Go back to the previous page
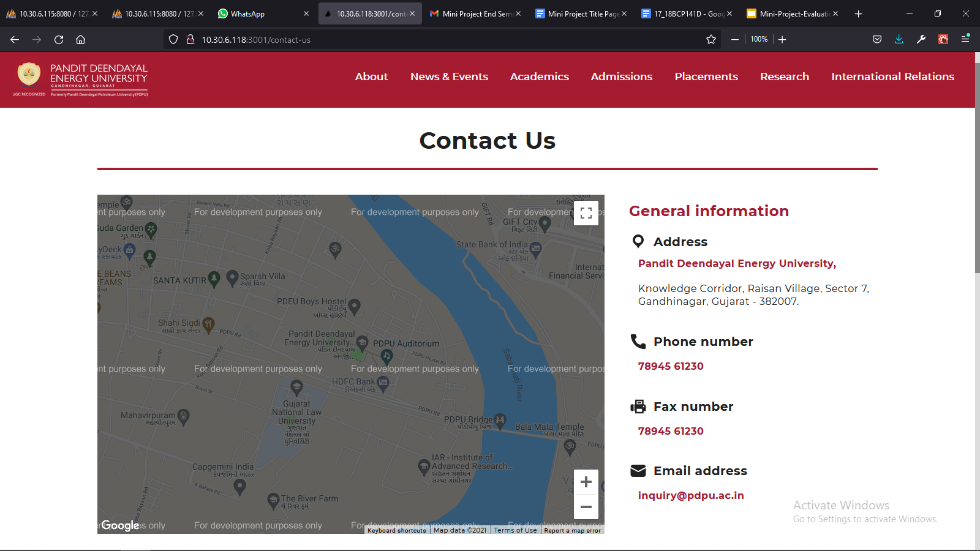This screenshot has height=551, width=980. point(15,39)
